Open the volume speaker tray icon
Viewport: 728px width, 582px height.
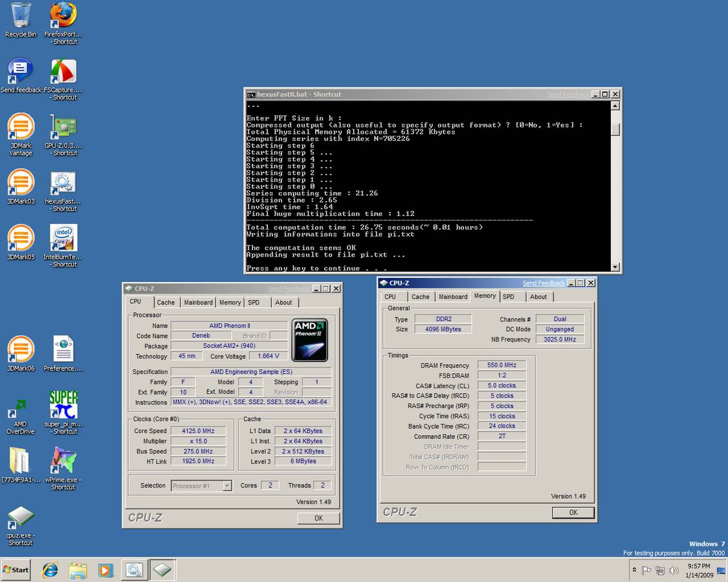pyautogui.click(x=674, y=570)
